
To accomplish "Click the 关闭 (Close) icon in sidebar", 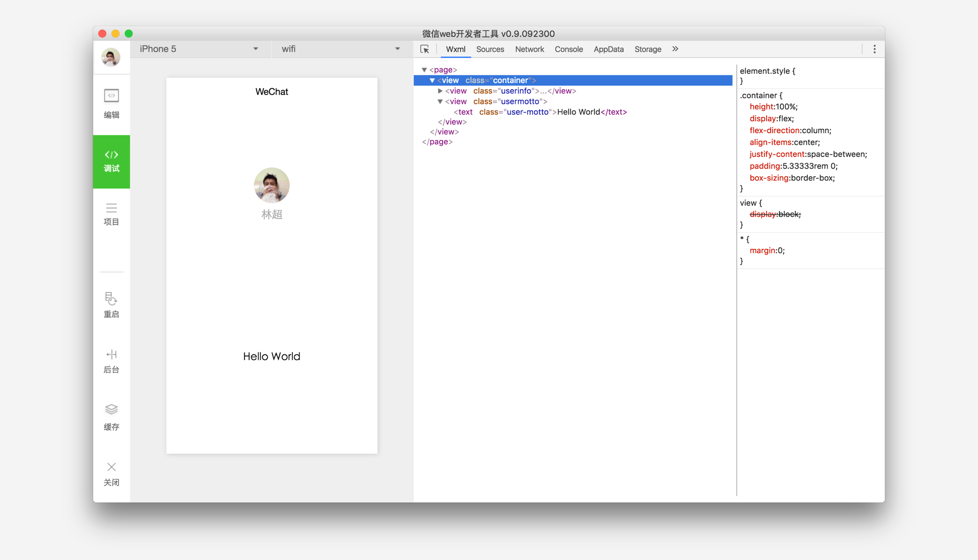I will (x=111, y=467).
